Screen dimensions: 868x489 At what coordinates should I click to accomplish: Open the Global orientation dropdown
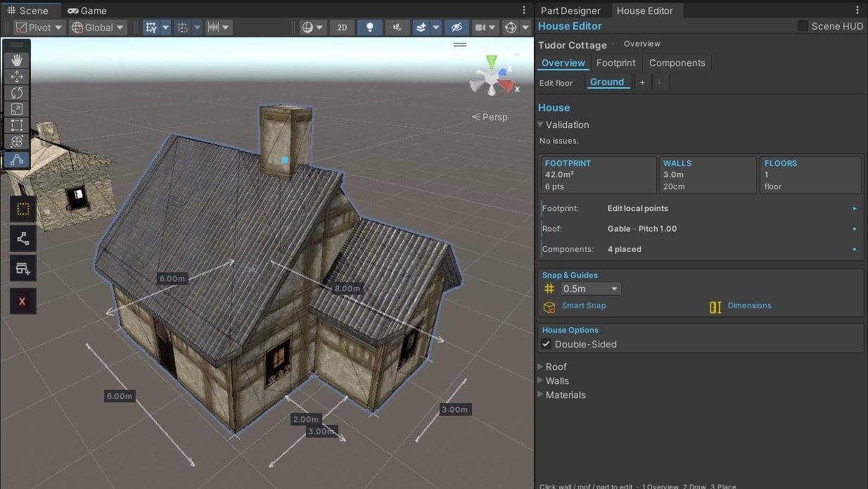coord(98,27)
